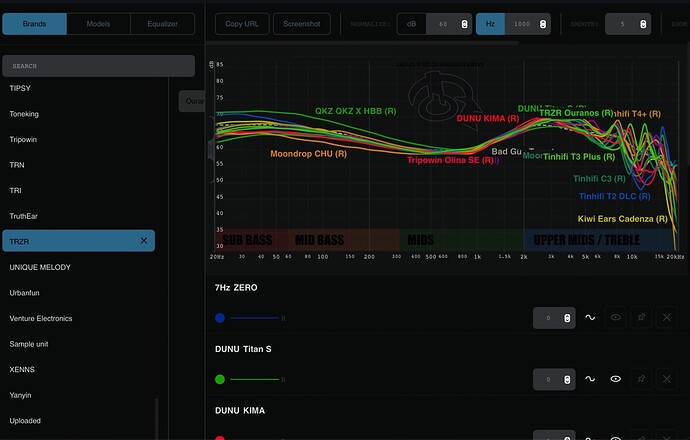Focus the brand search field
The width and height of the screenshot is (690, 440).
[x=99, y=66]
